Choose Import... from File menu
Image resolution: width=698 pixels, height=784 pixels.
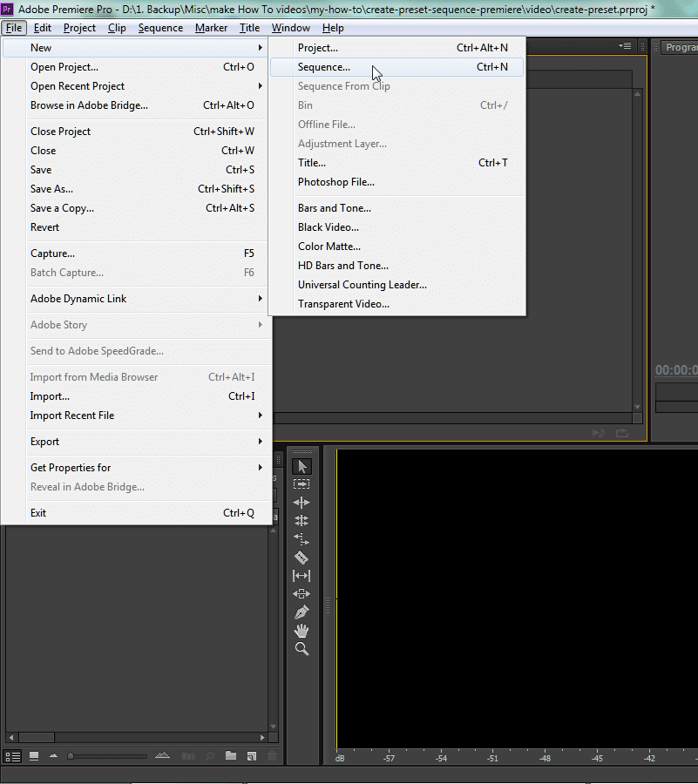pyautogui.click(x=135, y=396)
